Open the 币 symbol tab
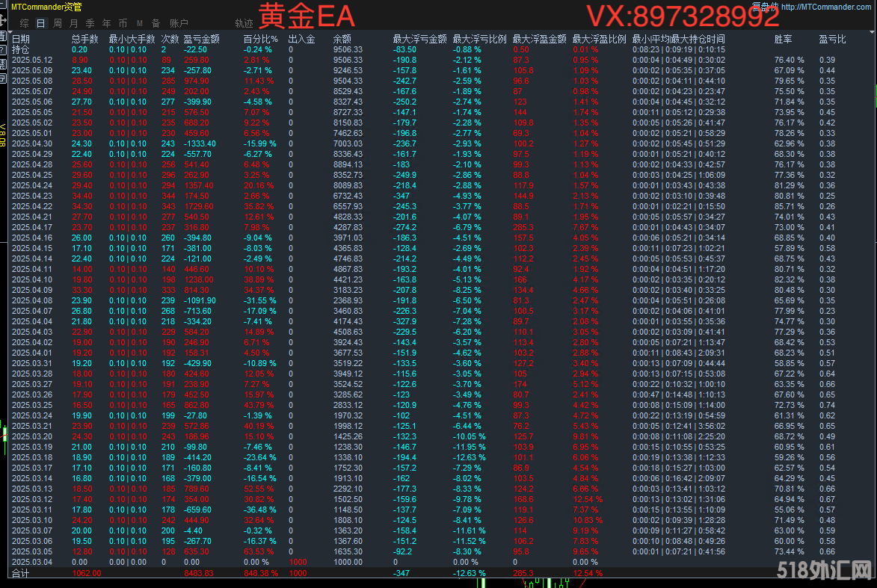This screenshot has width=877, height=588. (x=123, y=23)
